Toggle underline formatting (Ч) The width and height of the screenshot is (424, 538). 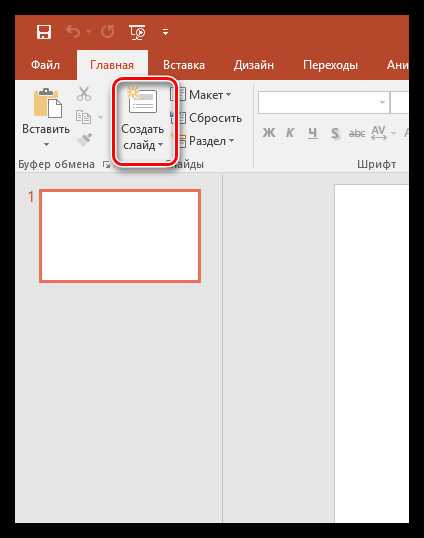pos(312,132)
